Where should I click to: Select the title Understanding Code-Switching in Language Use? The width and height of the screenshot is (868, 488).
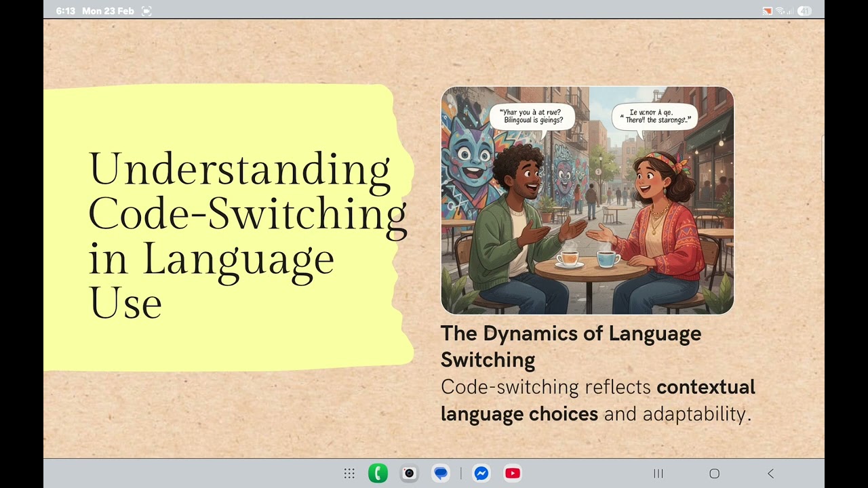pyautogui.click(x=248, y=235)
